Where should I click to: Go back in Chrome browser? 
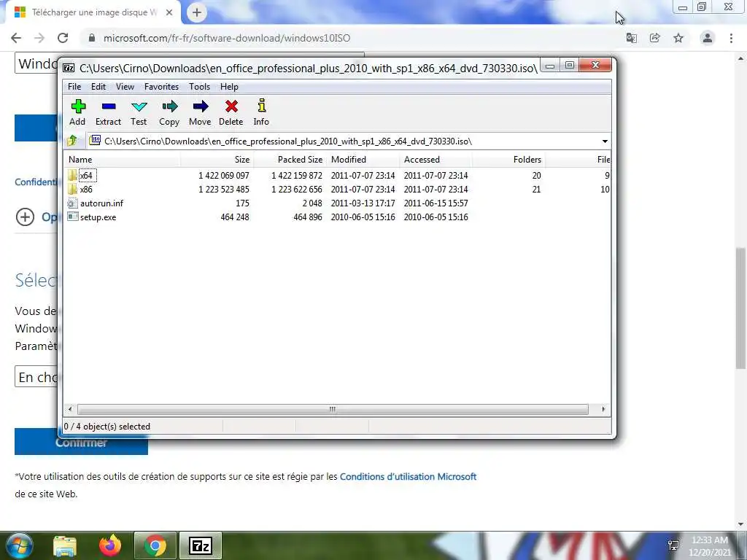tap(16, 38)
